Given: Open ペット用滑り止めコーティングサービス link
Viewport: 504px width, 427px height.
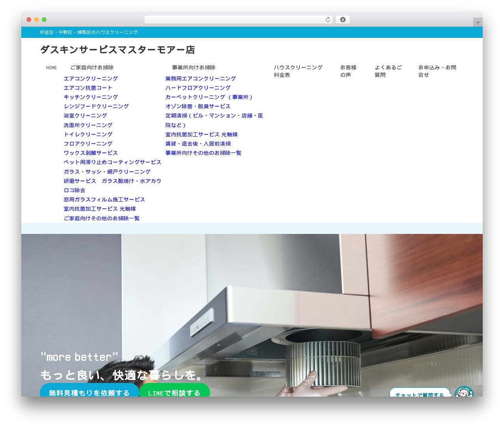Looking at the screenshot, I should pos(112,162).
